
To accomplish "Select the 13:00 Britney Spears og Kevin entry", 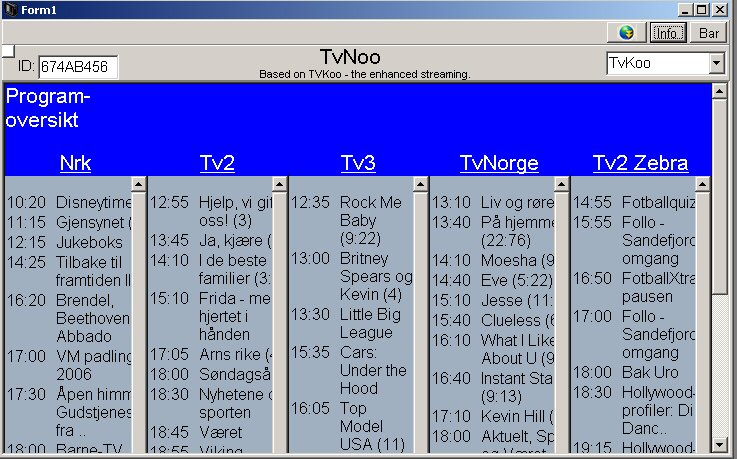I will click(352, 276).
